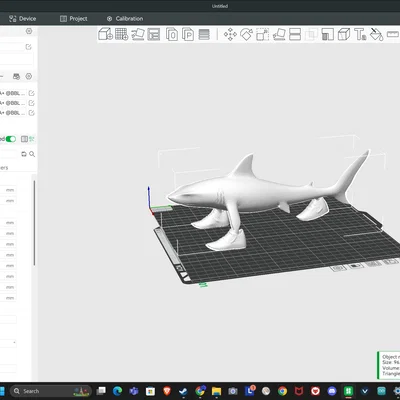This screenshot has width=400, height=400.
Task: Add a new plate with grid icon
Action: (122, 34)
